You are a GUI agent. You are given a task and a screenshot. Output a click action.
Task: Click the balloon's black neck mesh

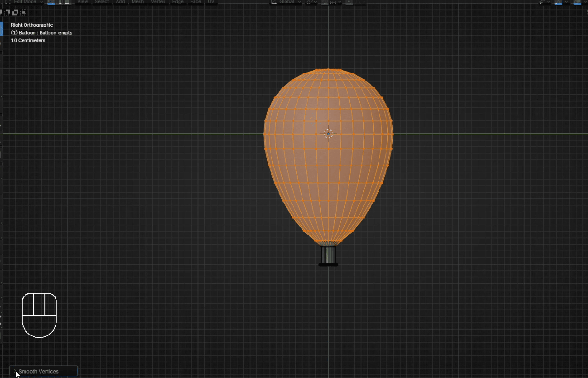pos(328,255)
